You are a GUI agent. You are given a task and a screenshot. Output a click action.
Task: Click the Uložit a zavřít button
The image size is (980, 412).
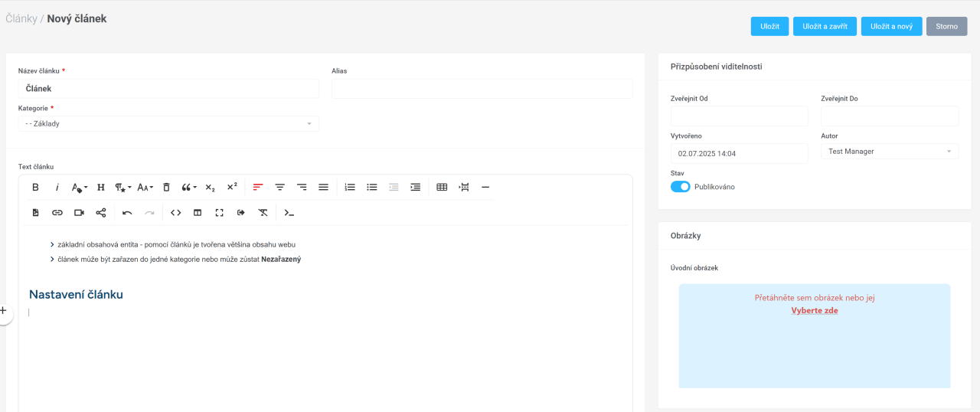click(825, 26)
